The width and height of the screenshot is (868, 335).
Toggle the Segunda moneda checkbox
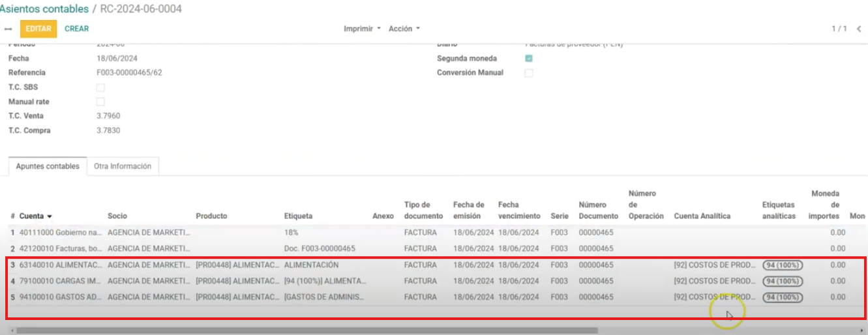[x=529, y=59]
